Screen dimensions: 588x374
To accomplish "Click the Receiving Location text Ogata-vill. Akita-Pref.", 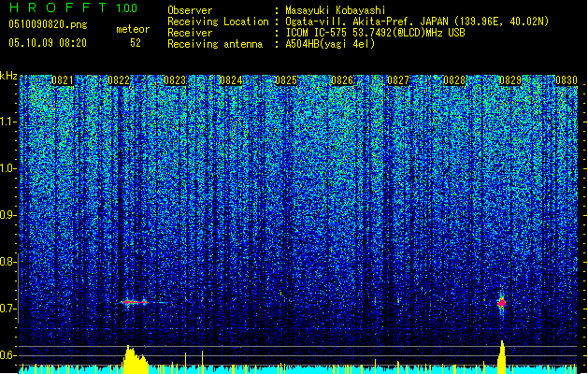I will point(346,22).
